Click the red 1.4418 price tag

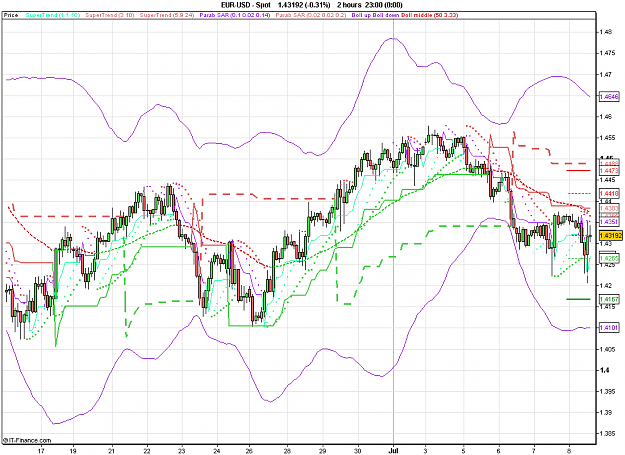tap(609, 194)
